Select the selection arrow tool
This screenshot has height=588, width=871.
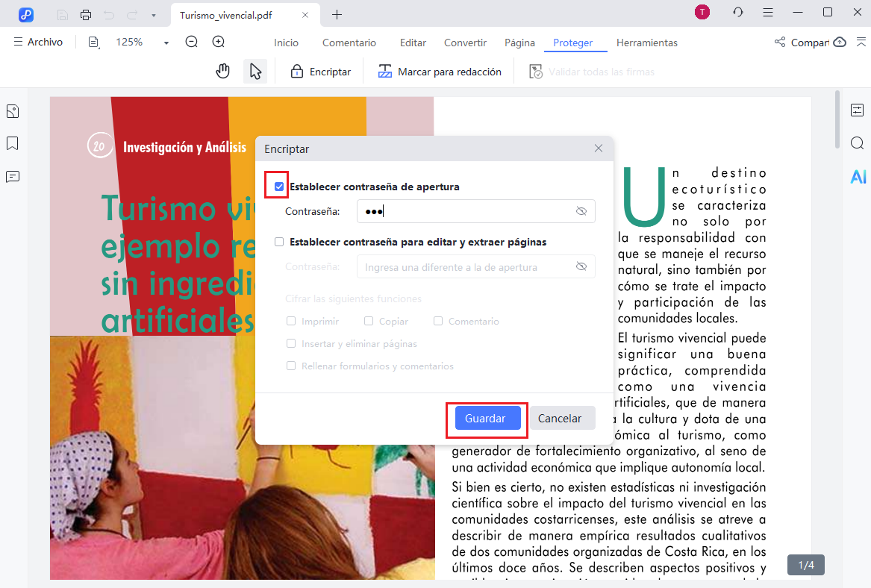click(255, 71)
